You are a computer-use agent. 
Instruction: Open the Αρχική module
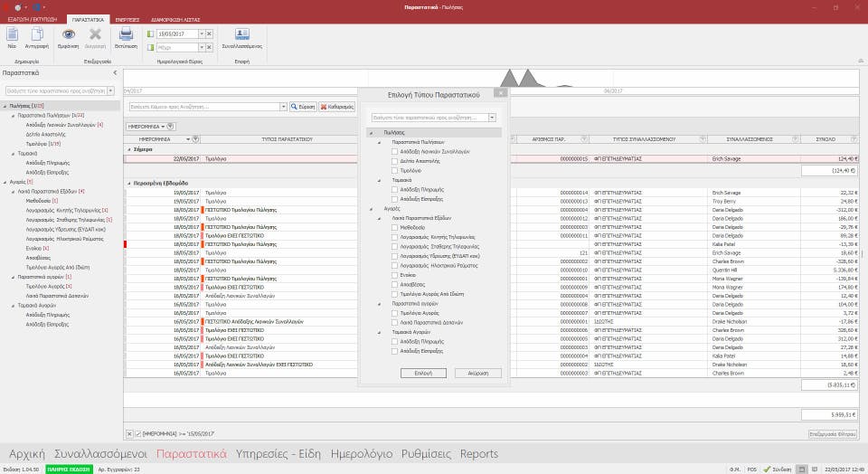click(x=27, y=453)
